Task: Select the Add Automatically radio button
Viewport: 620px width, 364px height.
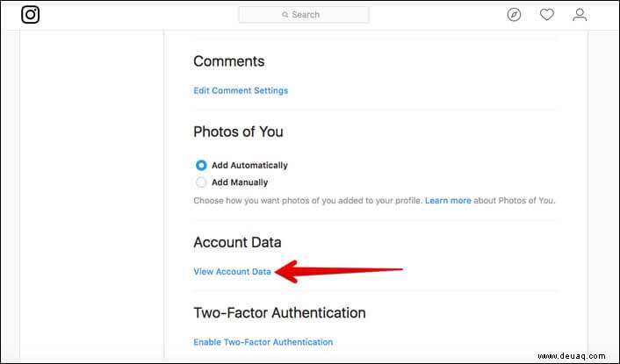Action: pos(201,165)
